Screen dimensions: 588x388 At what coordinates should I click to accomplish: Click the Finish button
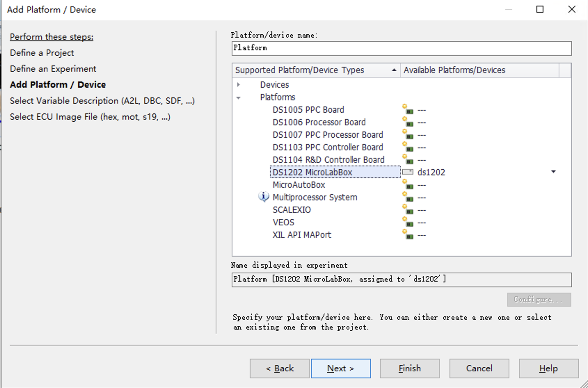410,368
